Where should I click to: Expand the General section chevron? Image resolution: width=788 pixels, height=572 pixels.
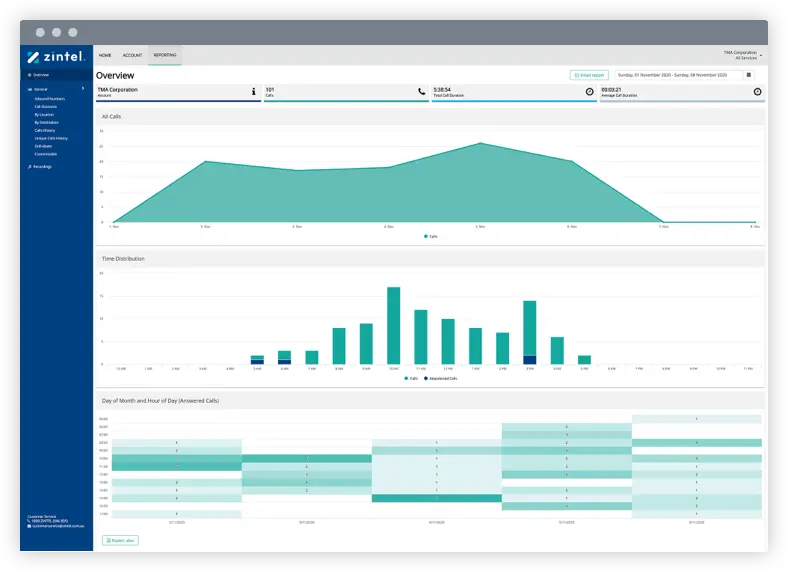tap(83, 88)
